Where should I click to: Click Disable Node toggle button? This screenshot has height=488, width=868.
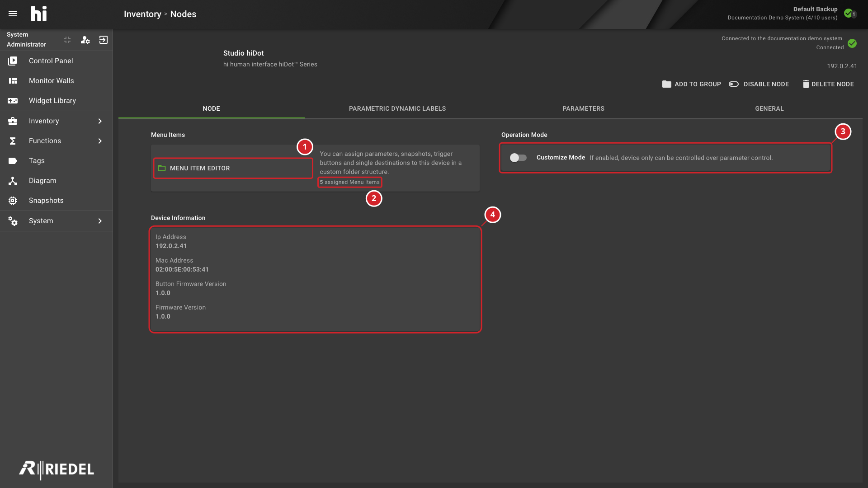pos(759,84)
